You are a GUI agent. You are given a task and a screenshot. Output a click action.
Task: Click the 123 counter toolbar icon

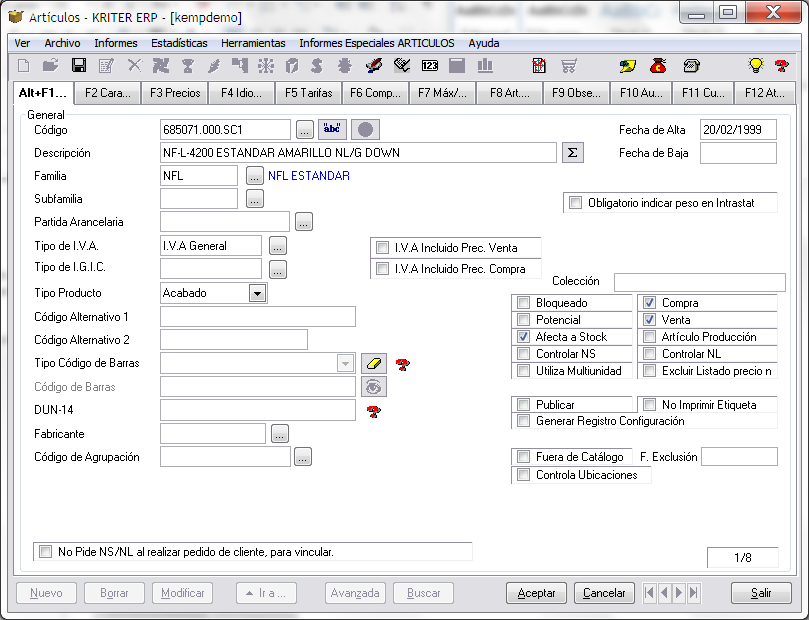[430, 66]
